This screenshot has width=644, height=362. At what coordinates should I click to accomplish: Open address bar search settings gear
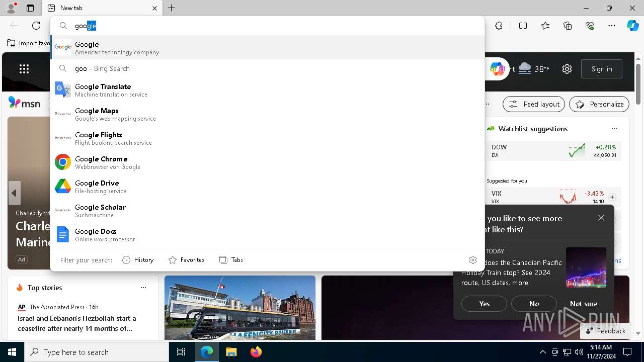[x=473, y=260]
